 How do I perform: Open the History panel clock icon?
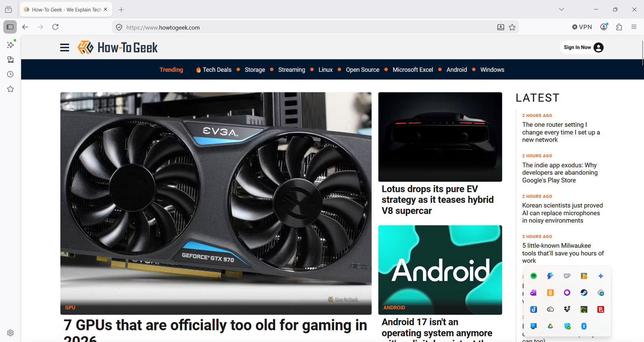[11, 74]
